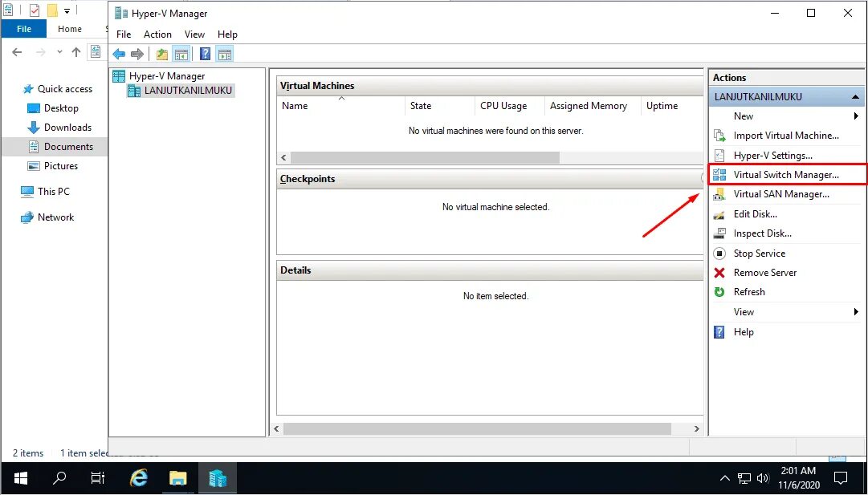Toggle the action pane toolbar icon
868x495 pixels.
click(224, 55)
